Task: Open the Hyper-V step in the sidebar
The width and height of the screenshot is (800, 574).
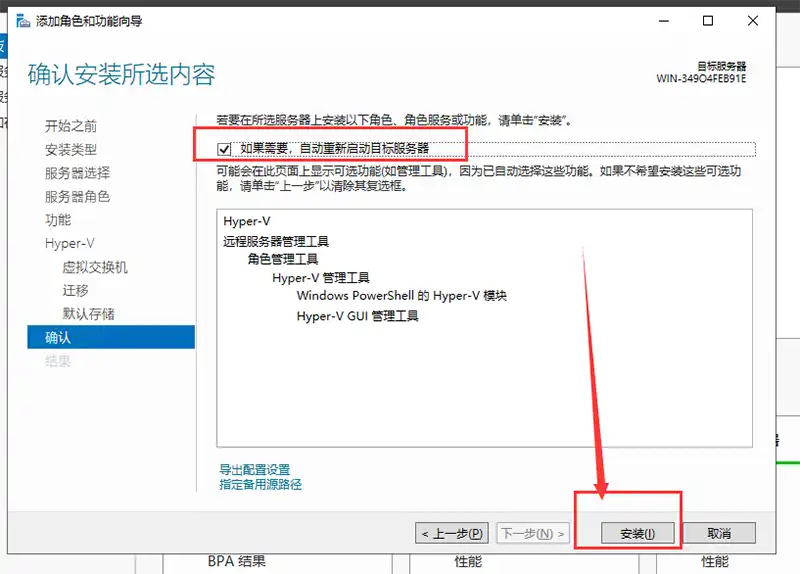Action: click(x=69, y=243)
